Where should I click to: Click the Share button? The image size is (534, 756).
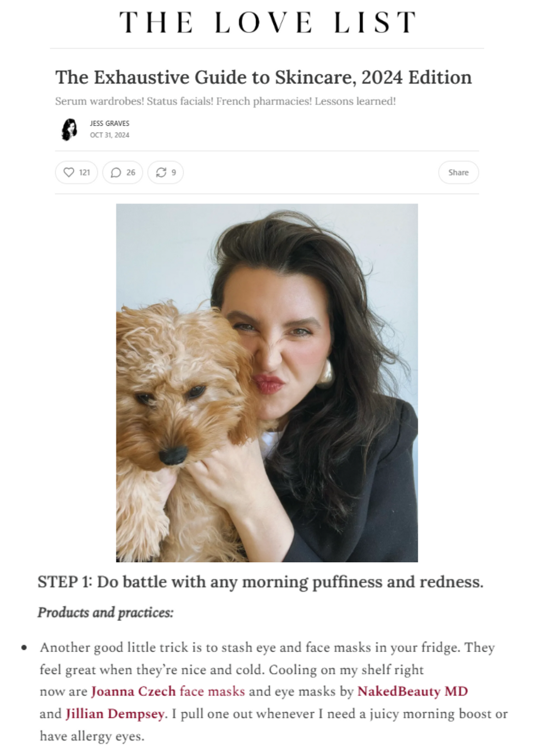point(458,172)
